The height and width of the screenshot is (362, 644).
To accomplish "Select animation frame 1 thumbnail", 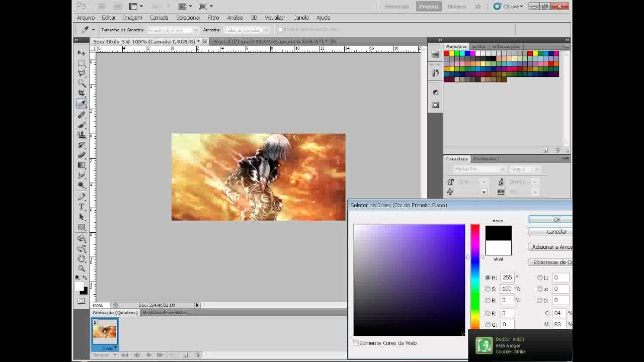I will 105,331.
